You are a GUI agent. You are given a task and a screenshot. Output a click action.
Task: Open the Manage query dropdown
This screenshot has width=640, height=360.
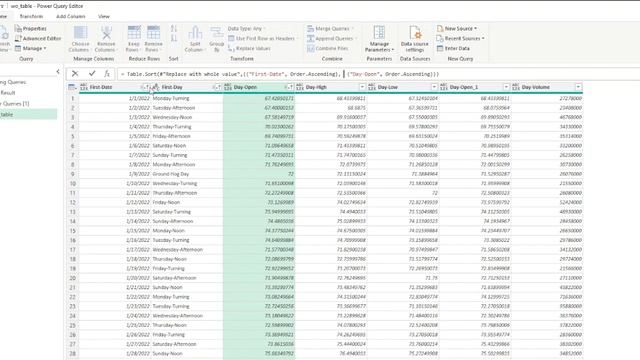click(31, 48)
